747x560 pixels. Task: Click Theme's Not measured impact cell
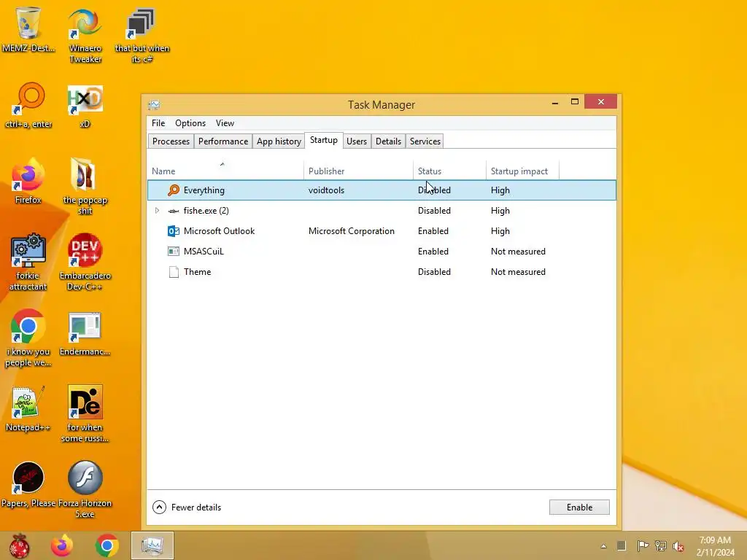point(519,272)
